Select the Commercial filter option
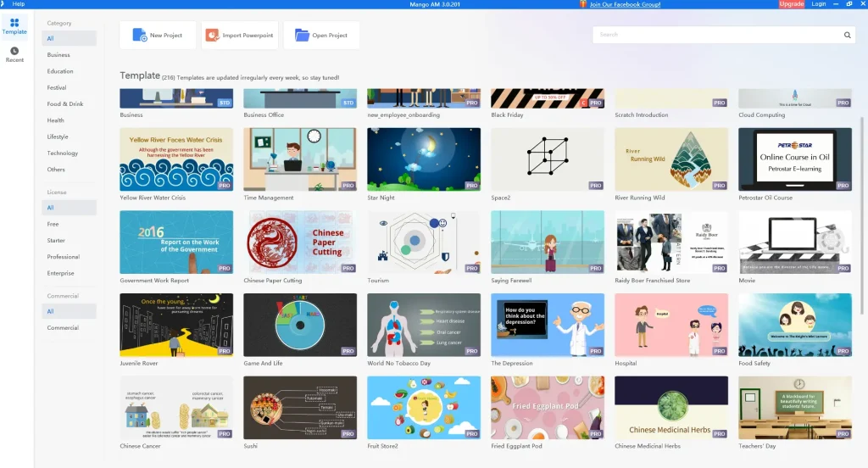This screenshot has height=468, width=868. [x=63, y=327]
